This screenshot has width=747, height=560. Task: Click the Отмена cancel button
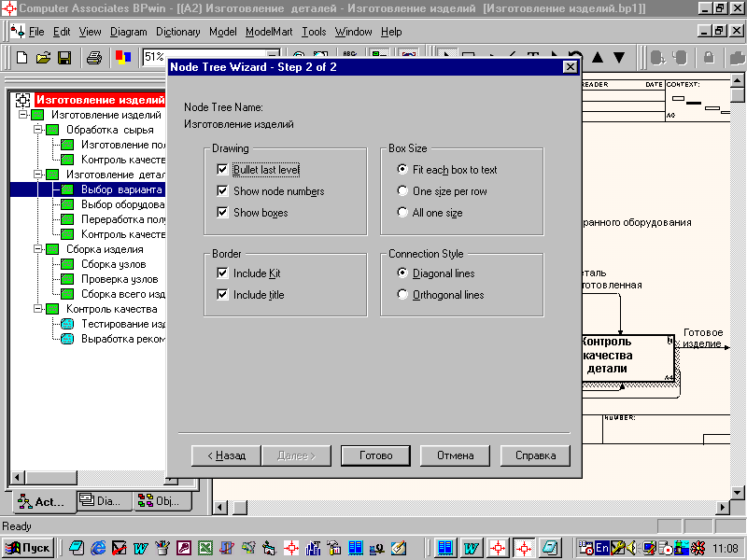click(x=456, y=455)
